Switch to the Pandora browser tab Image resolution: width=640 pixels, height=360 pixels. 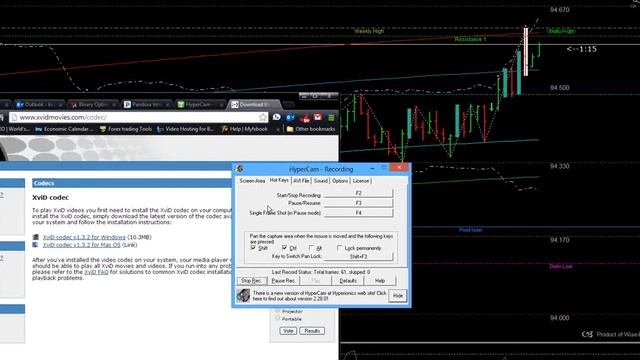146,105
